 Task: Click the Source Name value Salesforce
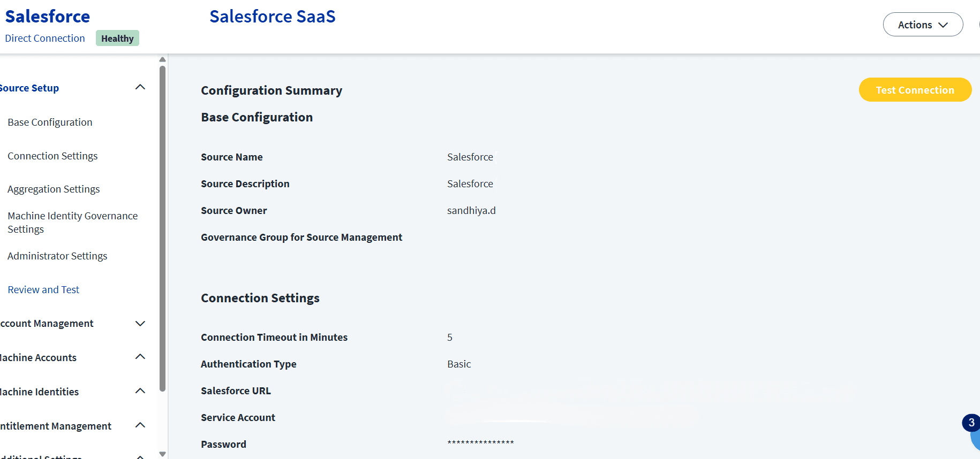click(x=470, y=157)
